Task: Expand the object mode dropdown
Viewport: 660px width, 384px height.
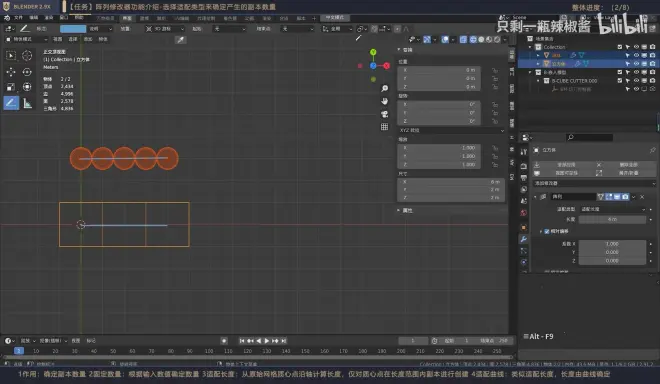Action: click(x=26, y=39)
